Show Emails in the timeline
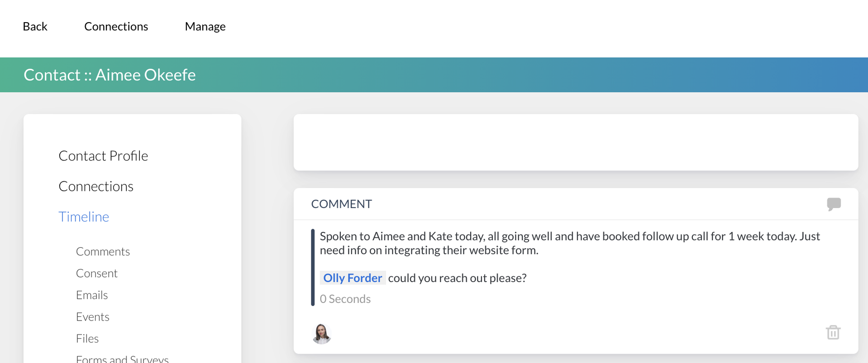 tap(92, 295)
